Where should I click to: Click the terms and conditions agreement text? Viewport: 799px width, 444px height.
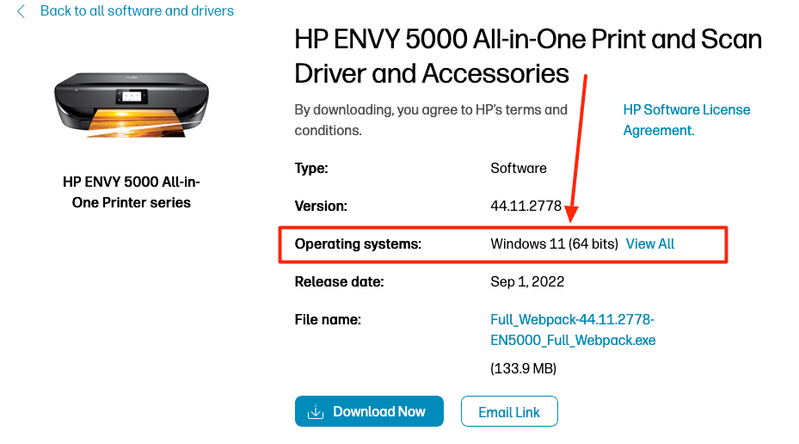coord(431,120)
